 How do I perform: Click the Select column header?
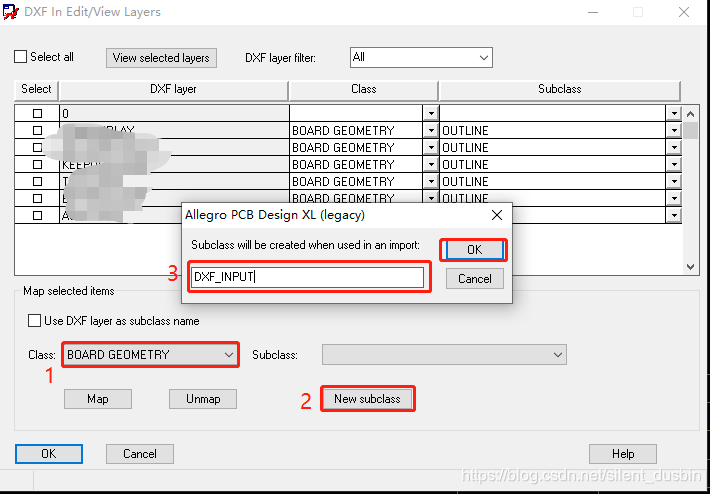(x=36, y=89)
